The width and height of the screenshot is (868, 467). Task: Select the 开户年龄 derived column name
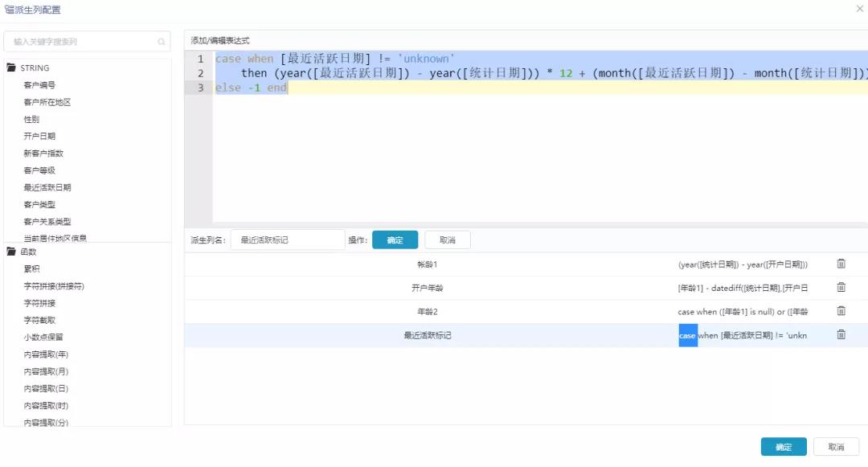click(x=428, y=288)
